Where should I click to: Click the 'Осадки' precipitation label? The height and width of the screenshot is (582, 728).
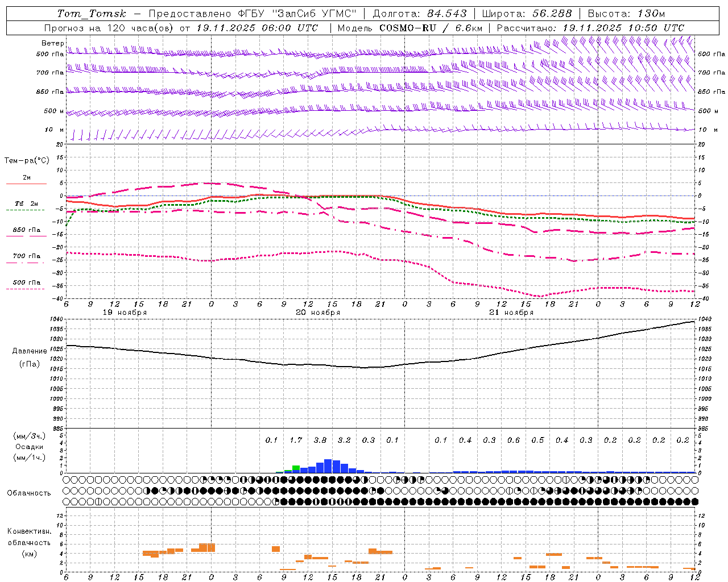click(x=28, y=447)
